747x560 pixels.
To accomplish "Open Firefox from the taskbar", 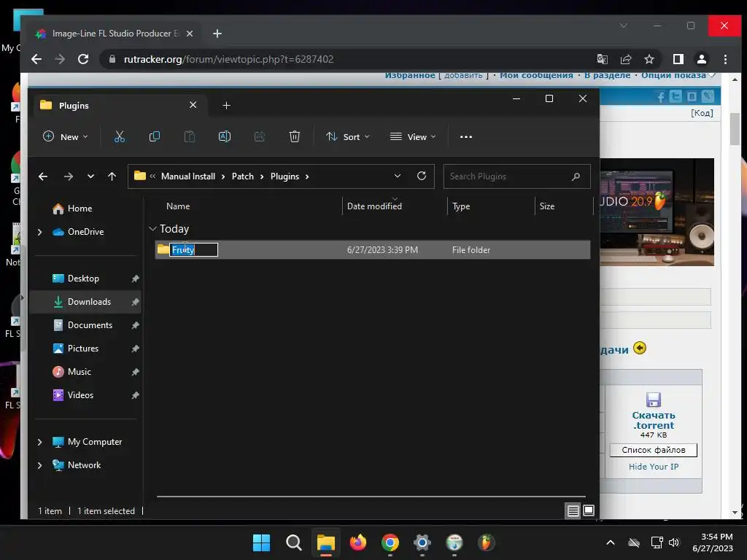I will coord(357,542).
